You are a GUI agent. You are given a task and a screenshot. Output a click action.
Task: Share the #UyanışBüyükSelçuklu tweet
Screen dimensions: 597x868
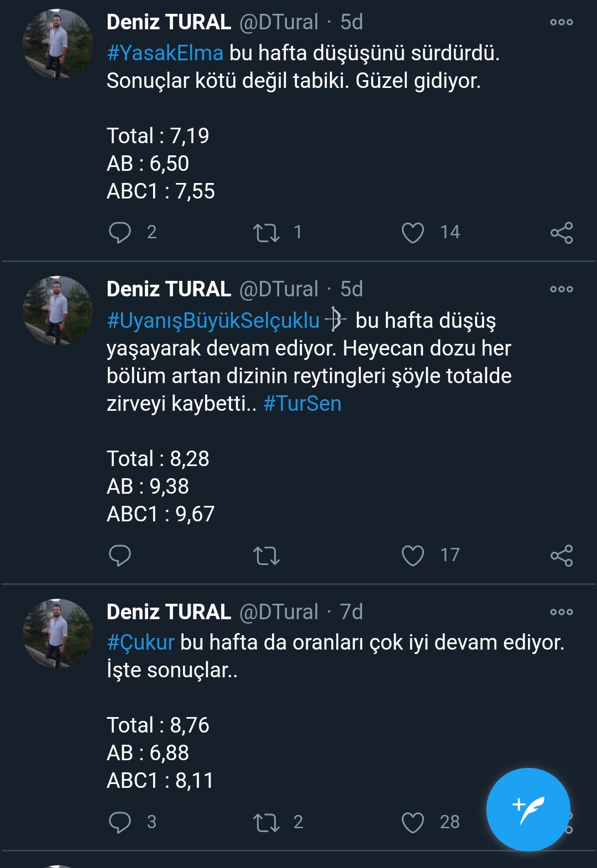561,555
